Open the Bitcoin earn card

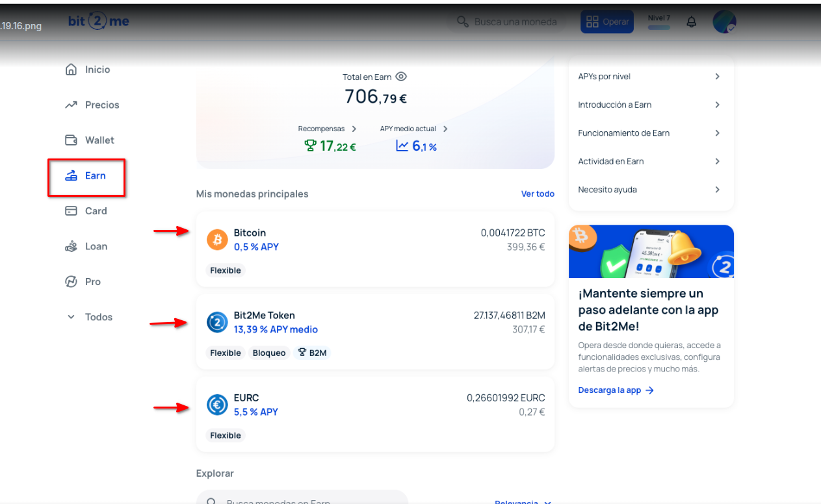pyautogui.click(x=375, y=249)
